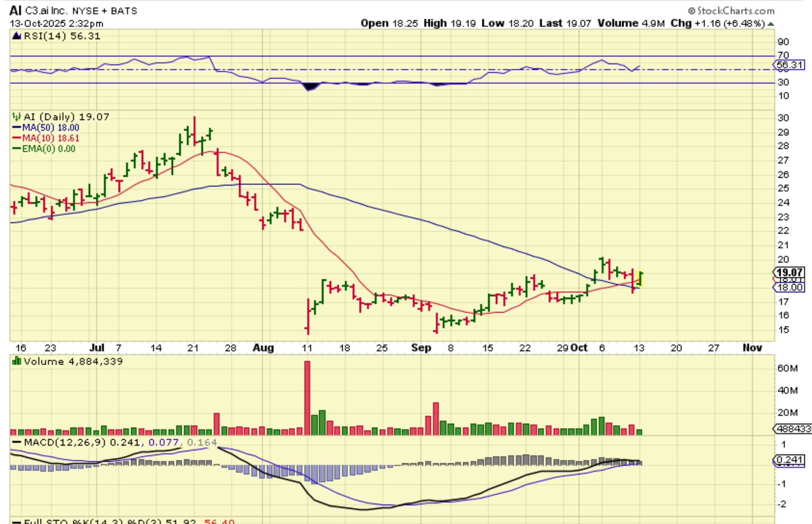Click the MACD(12,26,9) 0.241 panel label
Screen dimensions: 812x524
(82, 442)
